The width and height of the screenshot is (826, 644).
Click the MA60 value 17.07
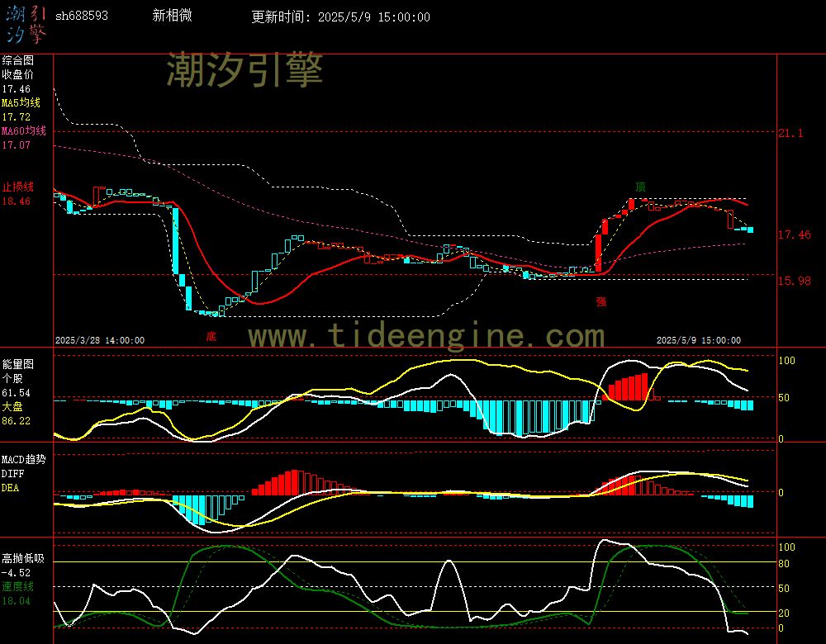[17, 144]
